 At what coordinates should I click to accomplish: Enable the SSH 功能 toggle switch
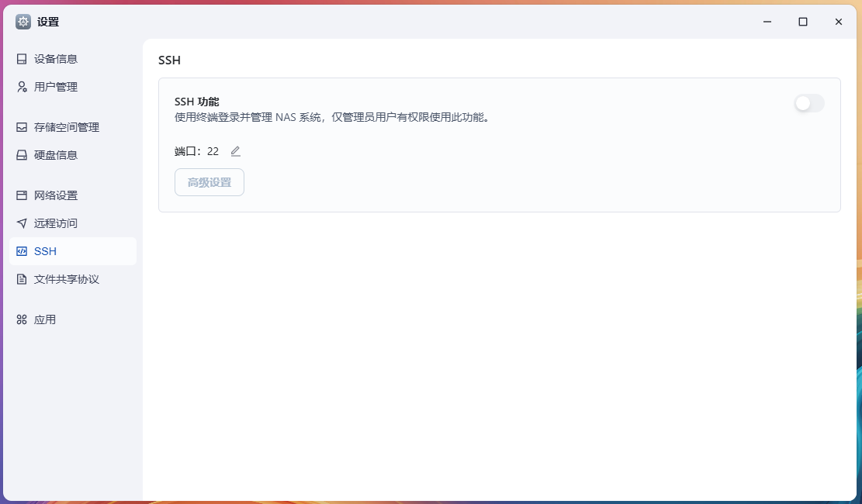coord(808,103)
